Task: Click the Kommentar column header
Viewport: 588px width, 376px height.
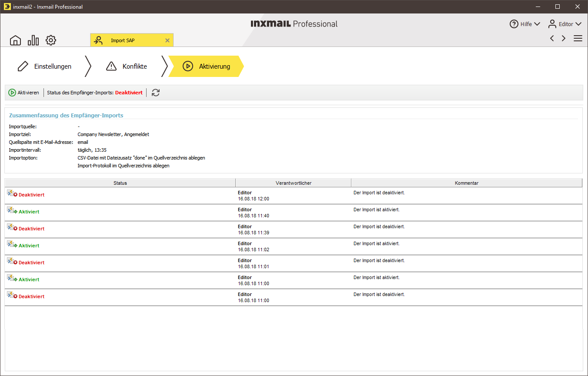Action: coord(467,183)
